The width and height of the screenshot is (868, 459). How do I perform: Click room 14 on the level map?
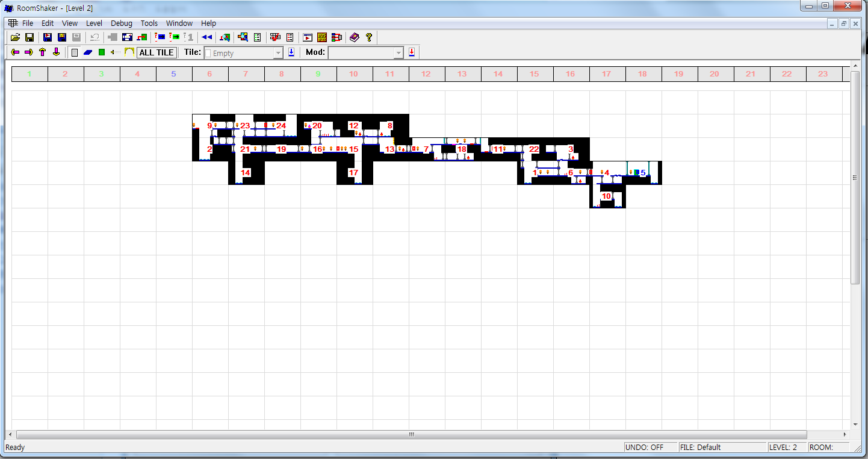(x=246, y=173)
